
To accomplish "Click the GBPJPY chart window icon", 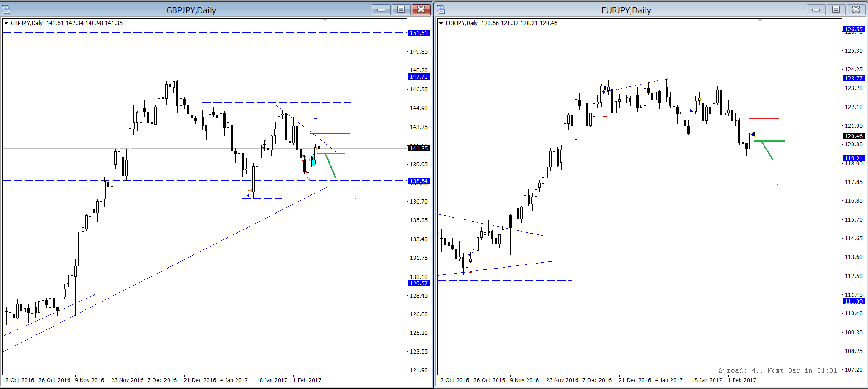I will [x=6, y=10].
